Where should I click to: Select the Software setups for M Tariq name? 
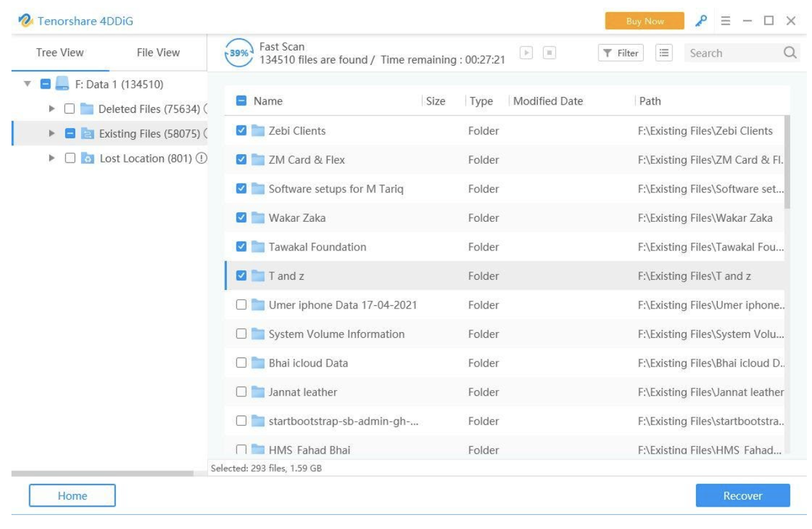point(337,189)
